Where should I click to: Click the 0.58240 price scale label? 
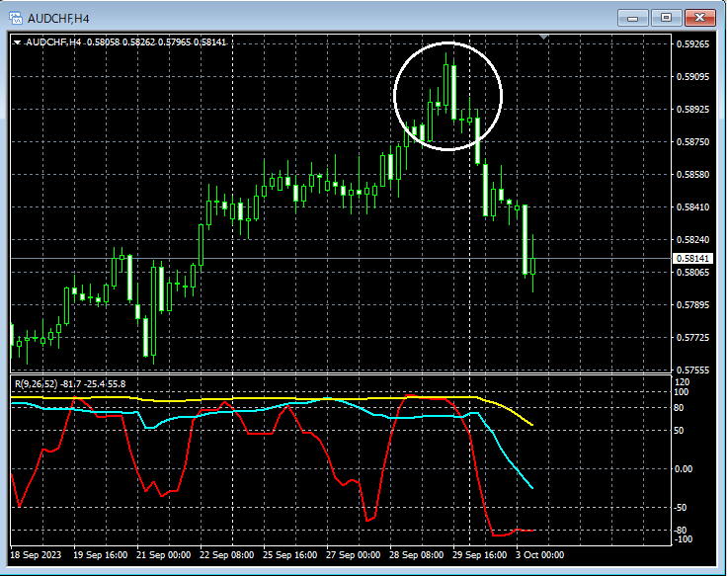[x=692, y=240]
